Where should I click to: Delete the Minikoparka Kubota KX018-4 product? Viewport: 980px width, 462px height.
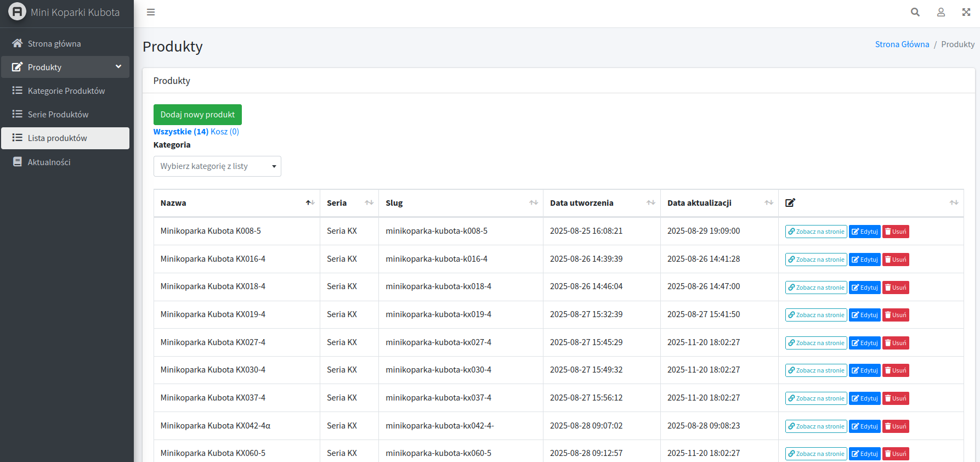(896, 288)
